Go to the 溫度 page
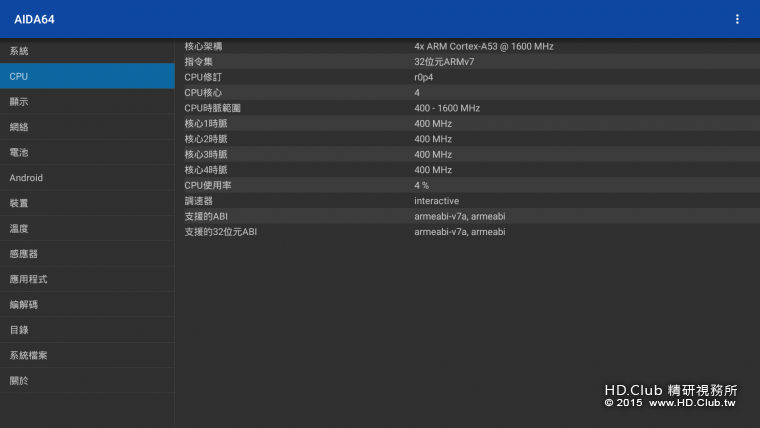This screenshot has height=428, width=760. [87, 228]
